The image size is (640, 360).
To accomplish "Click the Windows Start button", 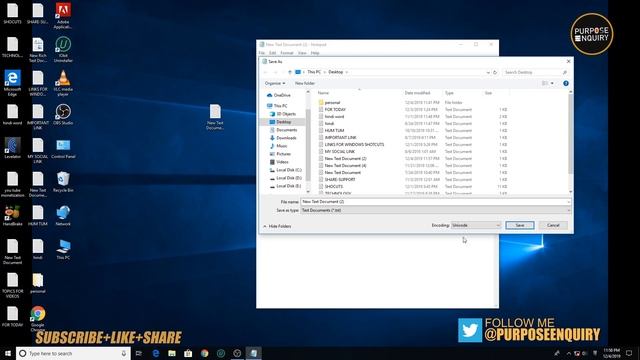I will click(8, 353).
